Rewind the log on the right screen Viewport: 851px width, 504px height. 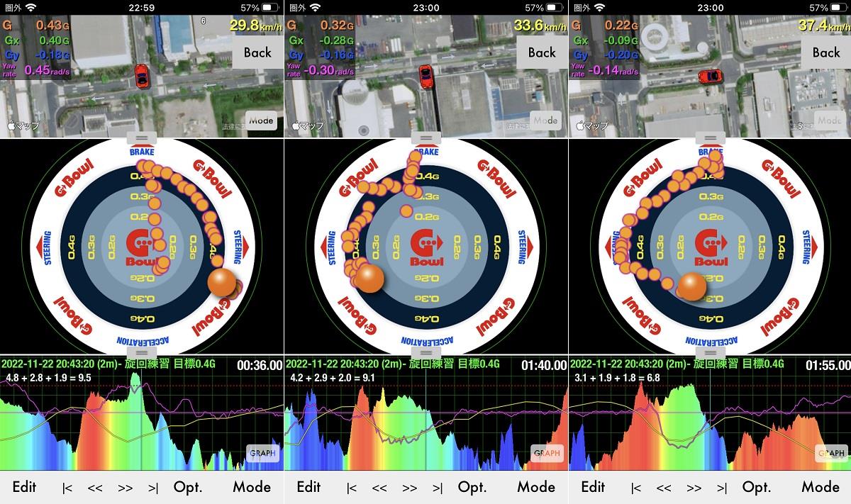pyautogui.click(x=664, y=488)
